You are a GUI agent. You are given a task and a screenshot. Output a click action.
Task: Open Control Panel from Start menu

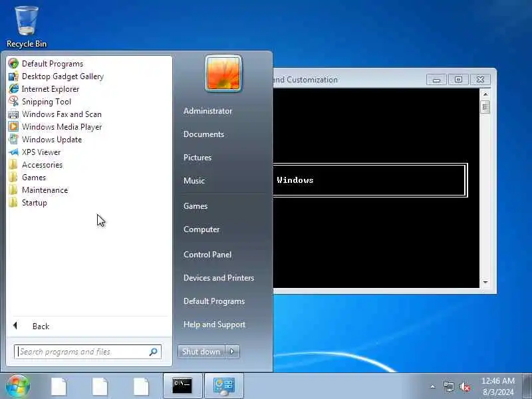coord(207,255)
